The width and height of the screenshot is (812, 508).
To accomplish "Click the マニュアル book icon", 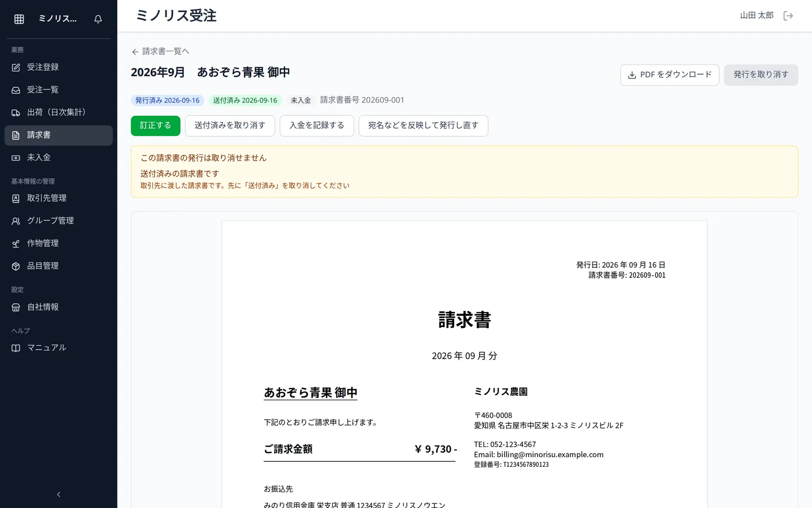I will click(16, 348).
